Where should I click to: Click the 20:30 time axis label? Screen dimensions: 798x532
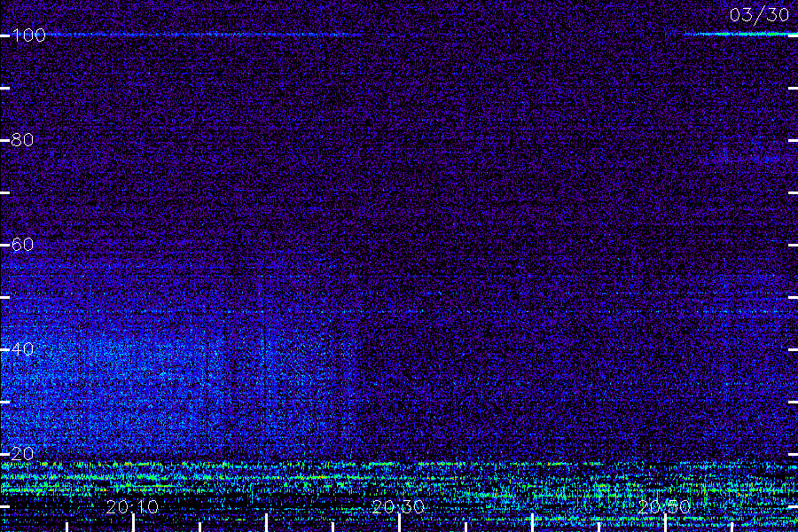[x=398, y=507]
